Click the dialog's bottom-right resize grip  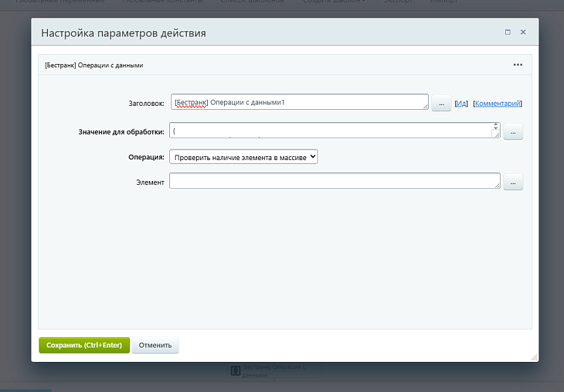point(534,357)
